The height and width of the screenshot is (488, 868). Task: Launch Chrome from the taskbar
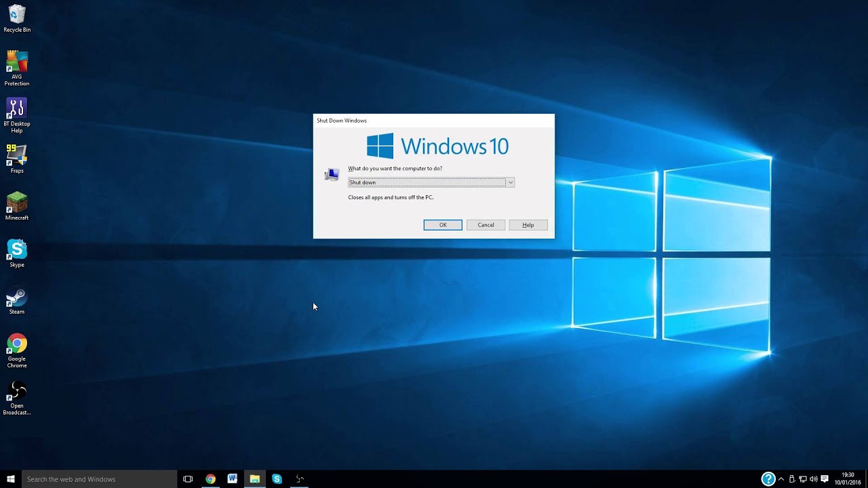click(x=210, y=479)
